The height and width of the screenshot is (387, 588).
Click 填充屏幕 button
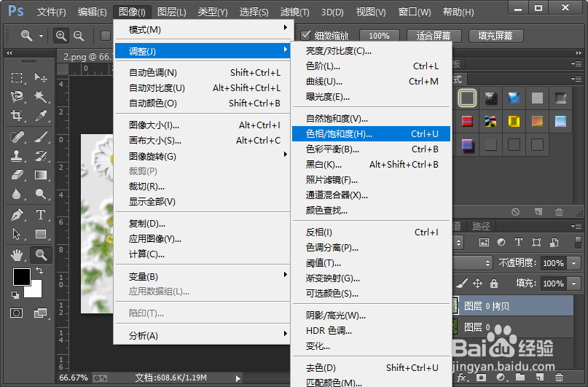tap(495, 36)
